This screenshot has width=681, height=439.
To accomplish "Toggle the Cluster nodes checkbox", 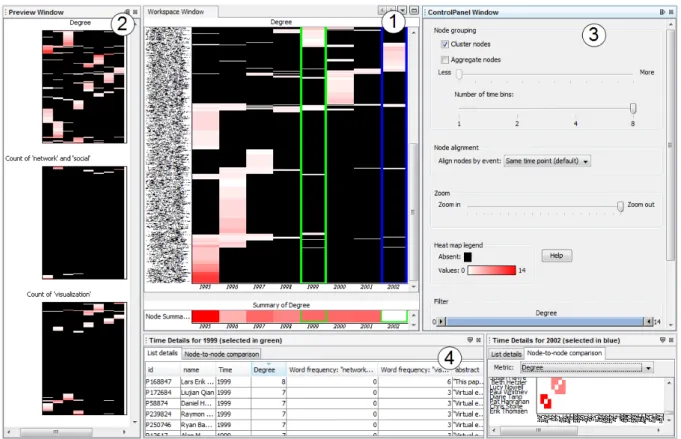I will (445, 44).
